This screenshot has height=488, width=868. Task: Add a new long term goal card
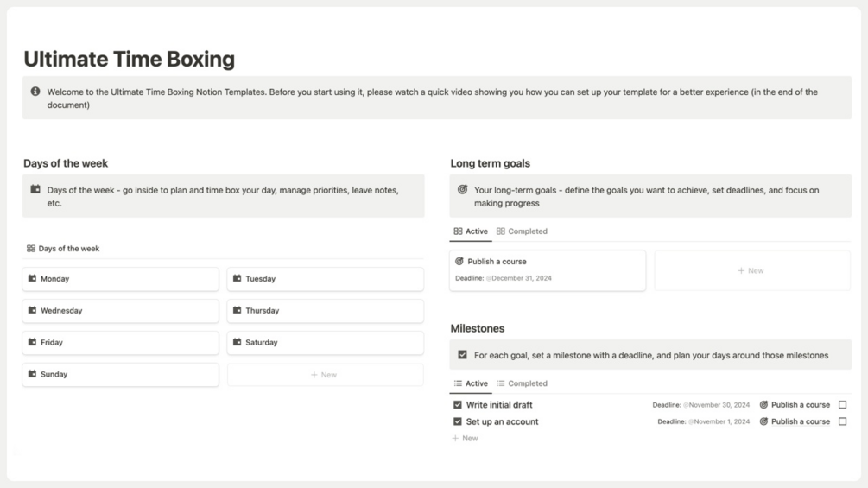click(751, 271)
